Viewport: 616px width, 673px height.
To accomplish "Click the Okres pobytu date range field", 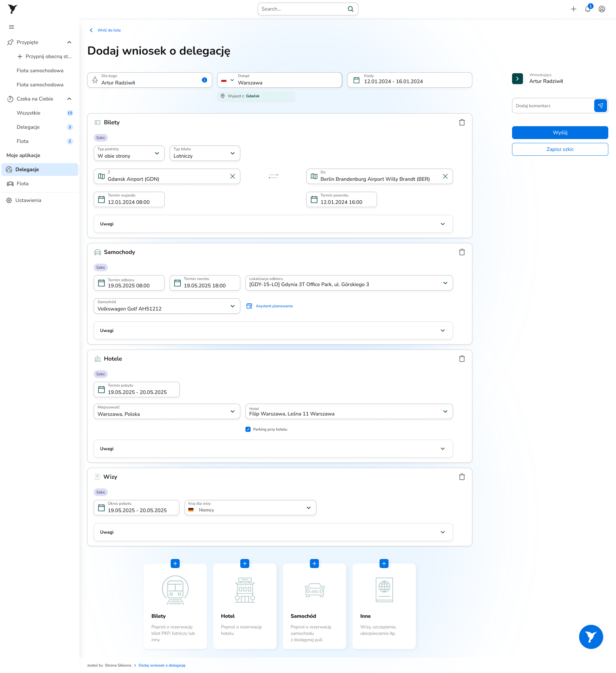I will (137, 508).
